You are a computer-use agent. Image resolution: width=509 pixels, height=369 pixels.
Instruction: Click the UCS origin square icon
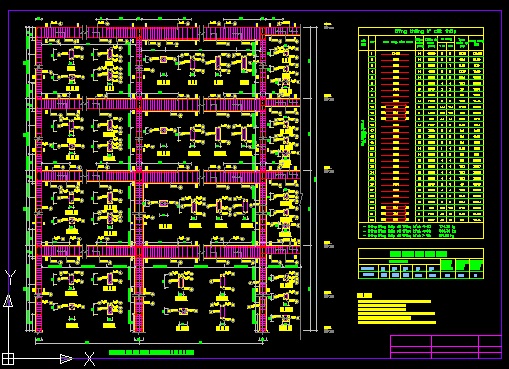point(8,359)
